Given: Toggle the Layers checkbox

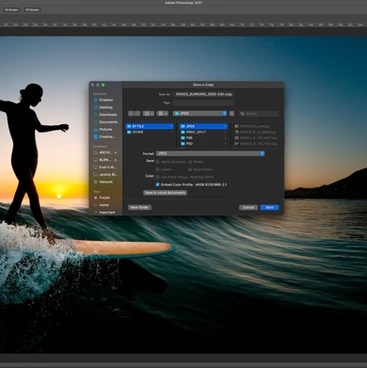Looking at the screenshot, I should pyautogui.click(x=158, y=169).
